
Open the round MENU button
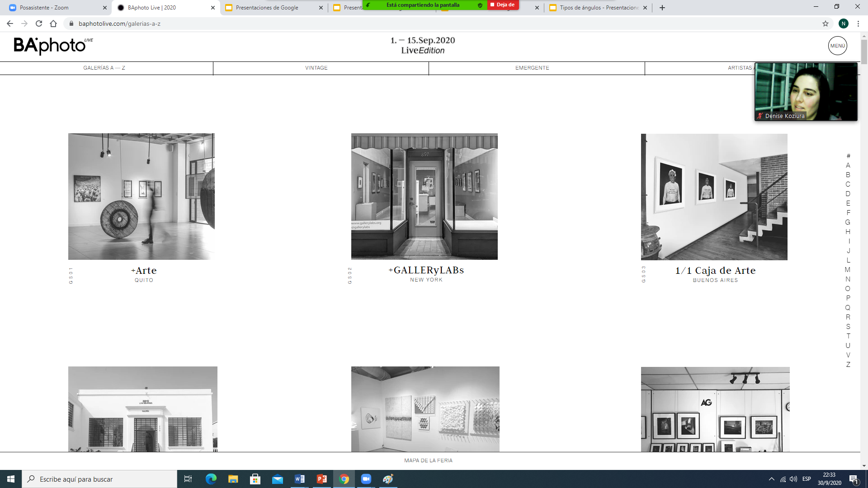837,46
